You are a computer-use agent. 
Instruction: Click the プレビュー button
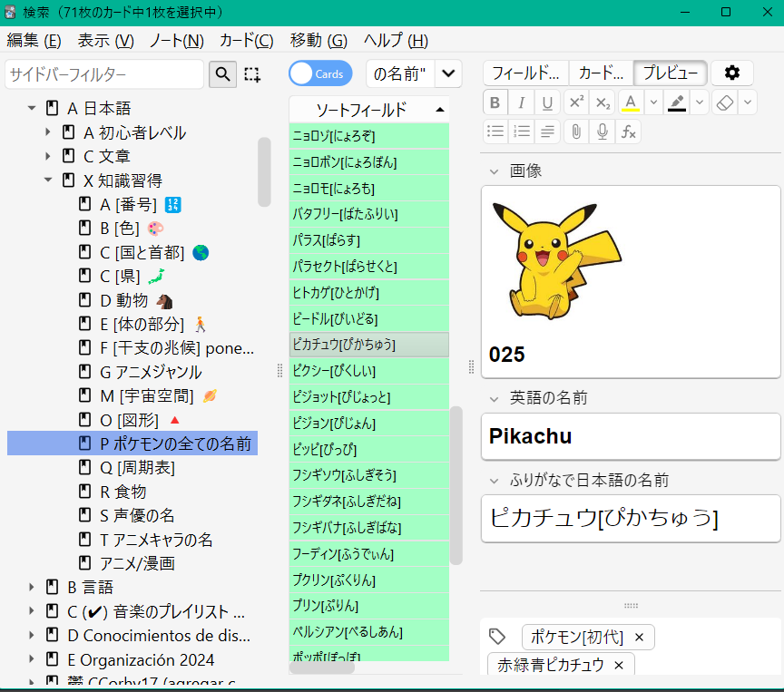[x=671, y=73]
